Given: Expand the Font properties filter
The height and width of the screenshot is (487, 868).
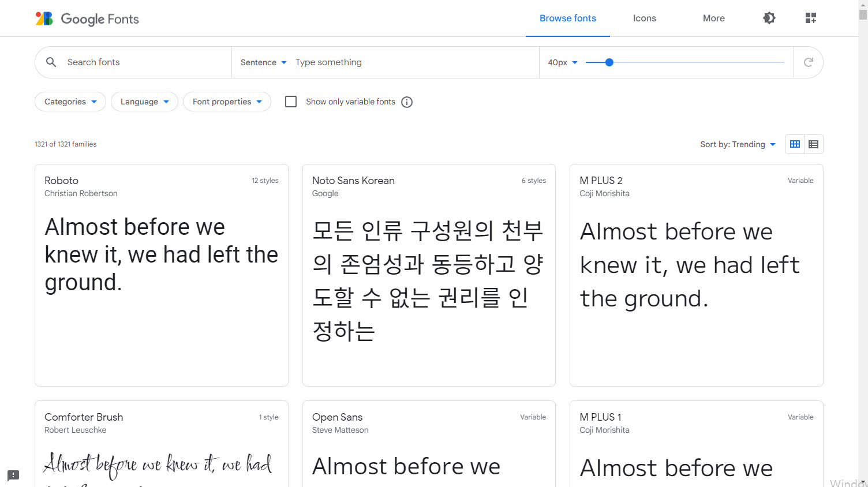Looking at the screenshot, I should tap(227, 102).
